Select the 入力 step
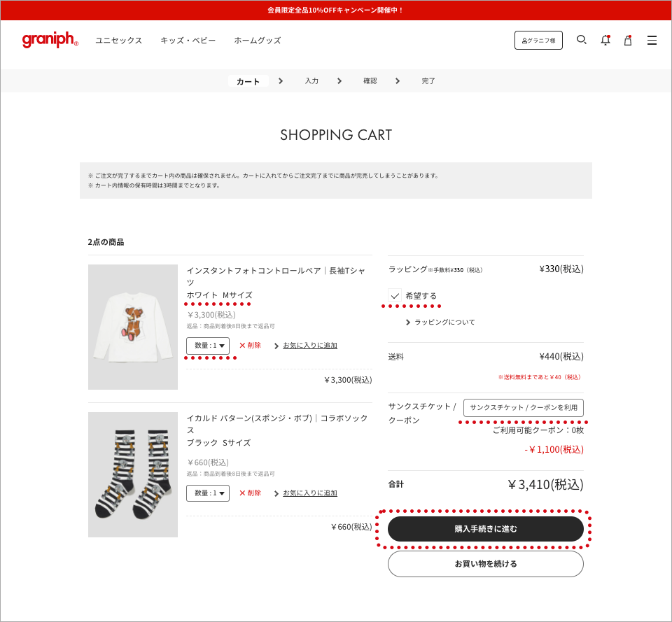 coord(311,81)
